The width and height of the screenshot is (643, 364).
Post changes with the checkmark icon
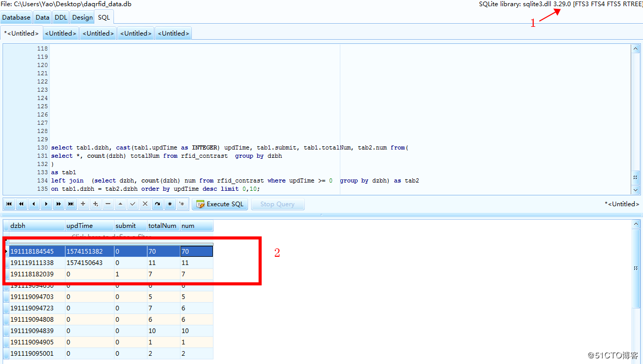point(133,204)
